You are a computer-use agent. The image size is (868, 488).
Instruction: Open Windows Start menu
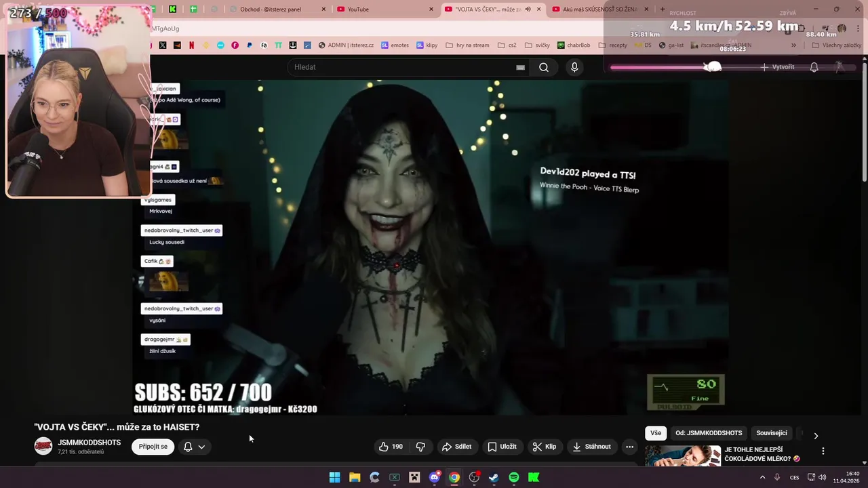click(334, 477)
